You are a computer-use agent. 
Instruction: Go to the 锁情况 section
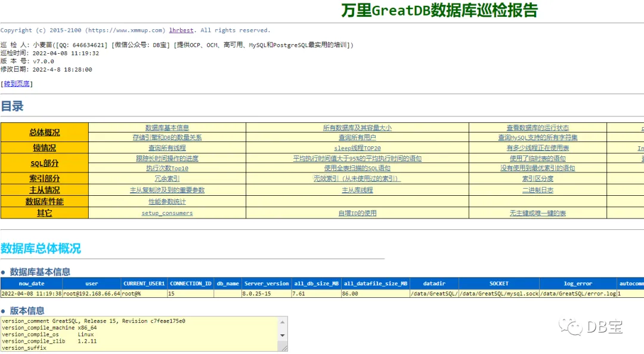pos(44,148)
